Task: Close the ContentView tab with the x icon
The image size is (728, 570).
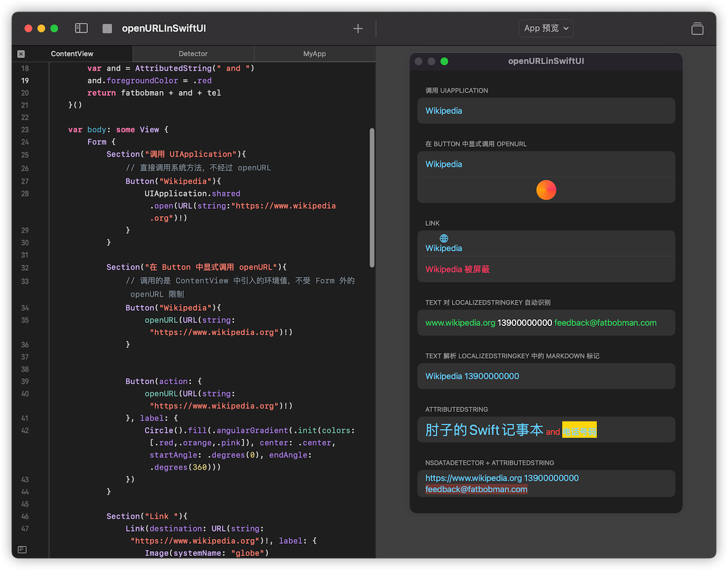Action: click(21, 54)
